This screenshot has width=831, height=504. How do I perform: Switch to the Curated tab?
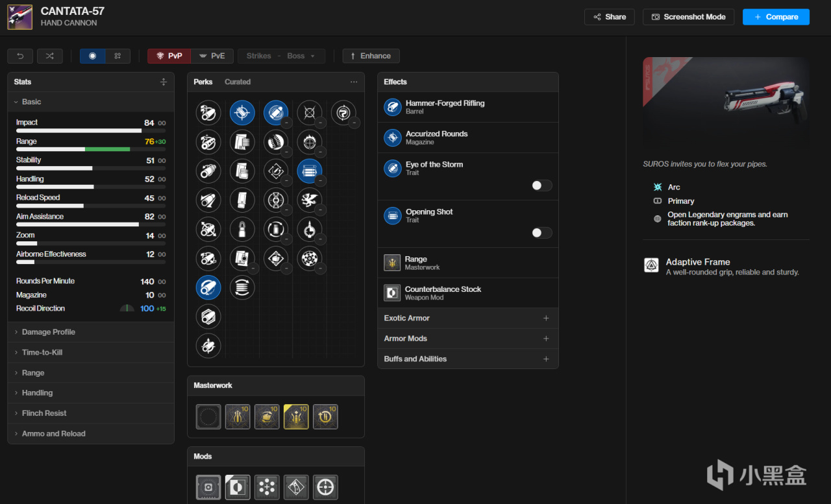click(238, 82)
